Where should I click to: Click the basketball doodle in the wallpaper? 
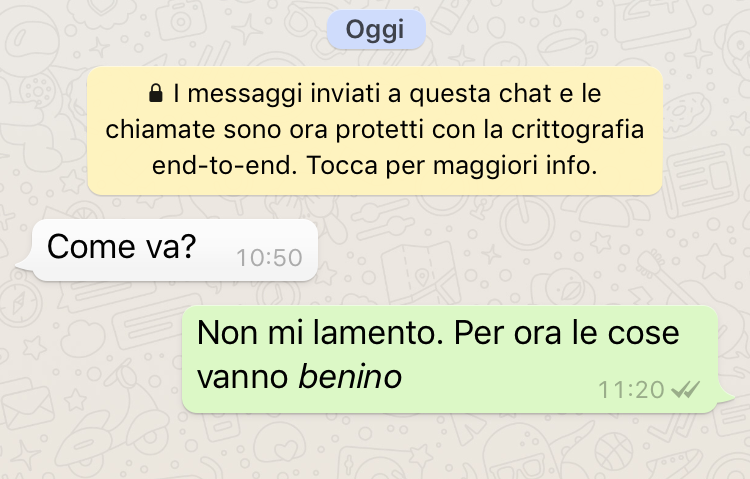tap(614, 452)
